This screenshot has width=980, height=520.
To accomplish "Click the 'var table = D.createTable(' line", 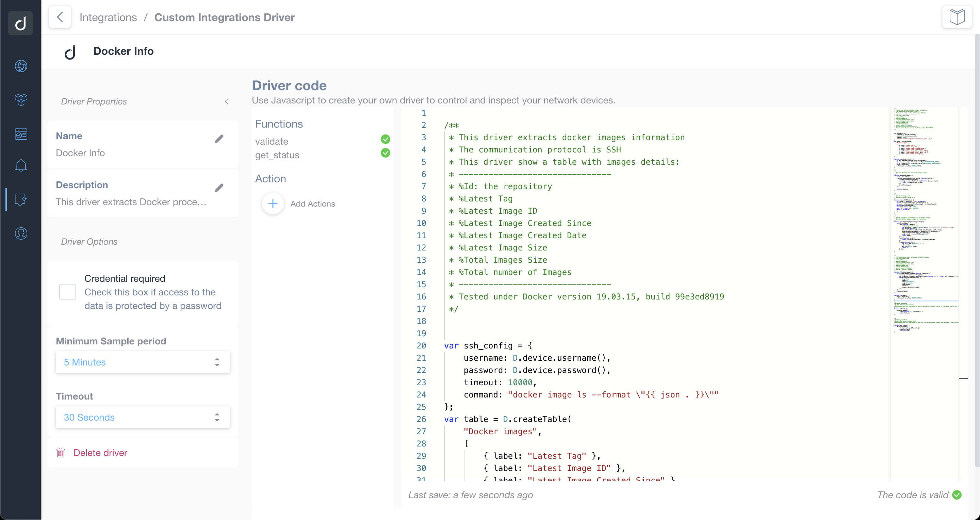I will click(x=507, y=419).
